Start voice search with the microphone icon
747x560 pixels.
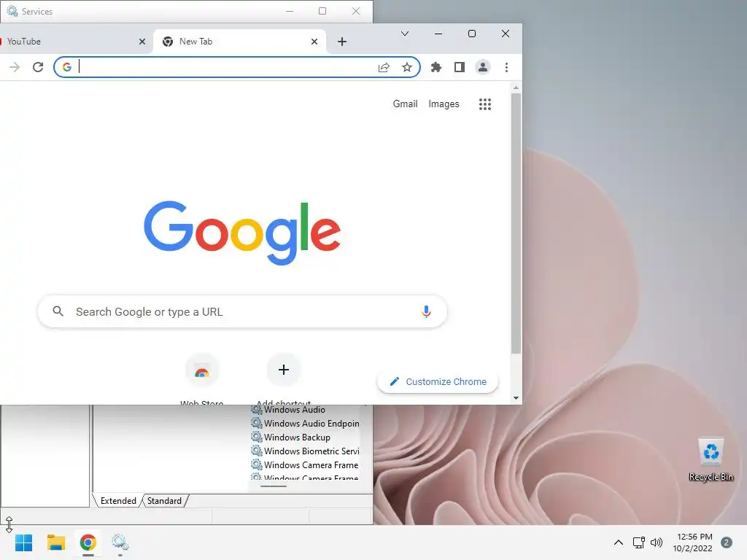tap(426, 311)
